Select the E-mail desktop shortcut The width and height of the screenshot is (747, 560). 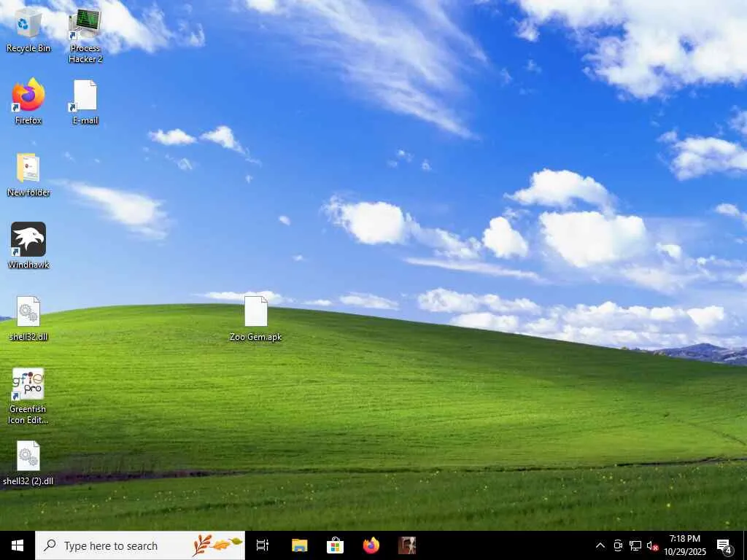pos(85,102)
